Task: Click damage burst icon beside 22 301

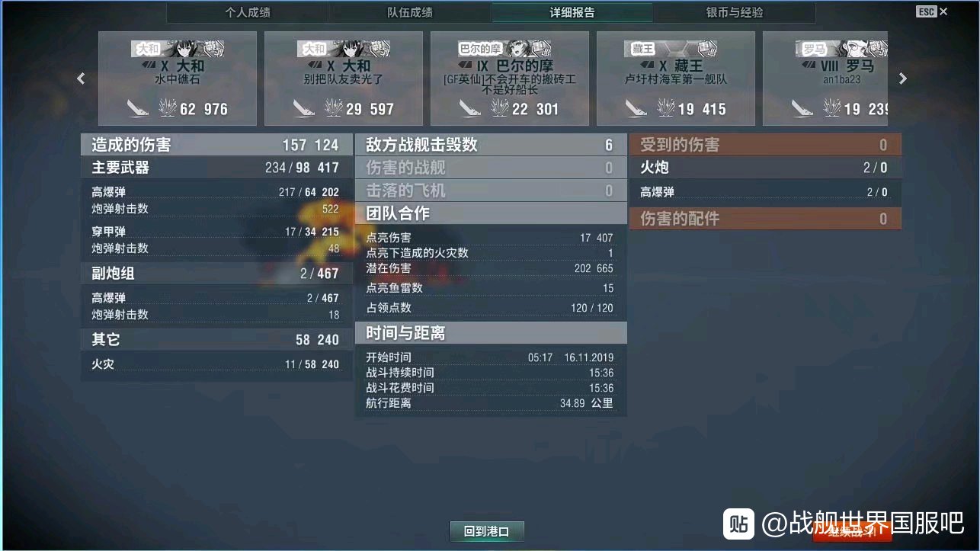Action: [x=499, y=108]
